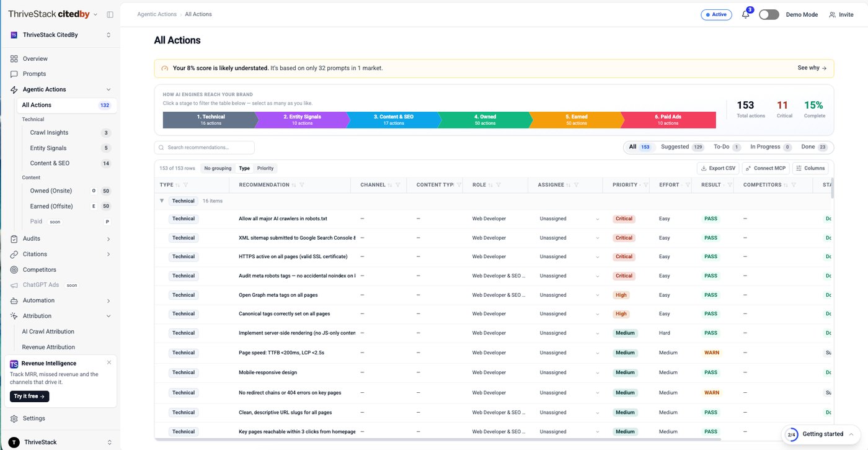The image size is (868, 450).
Task: Click the TS workspace logo icon
Action: tap(14, 35)
